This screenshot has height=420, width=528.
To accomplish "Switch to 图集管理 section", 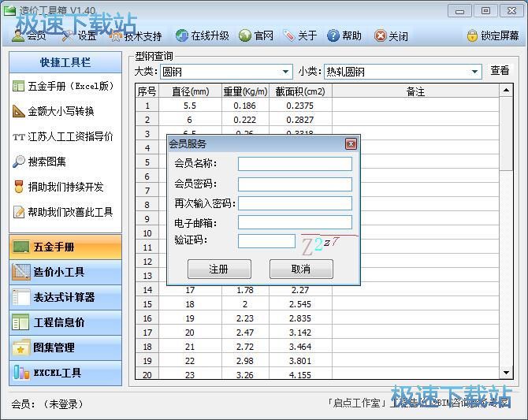I will click(x=65, y=348).
